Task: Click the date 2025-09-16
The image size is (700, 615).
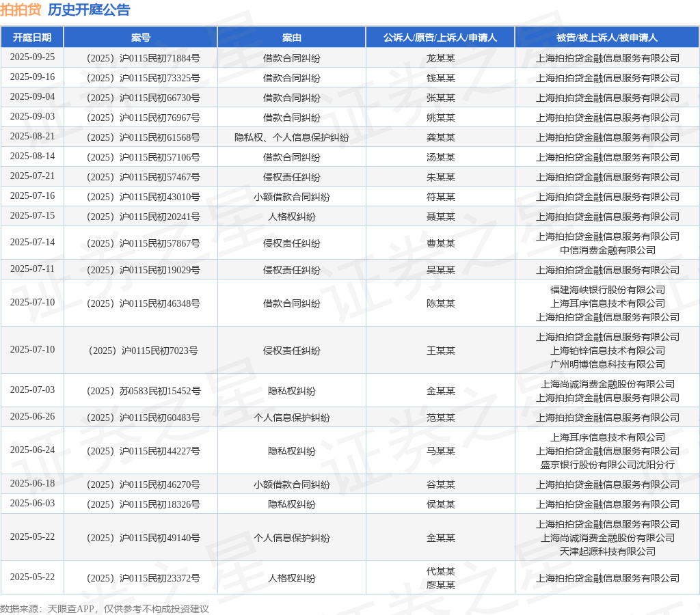Action: (33, 77)
